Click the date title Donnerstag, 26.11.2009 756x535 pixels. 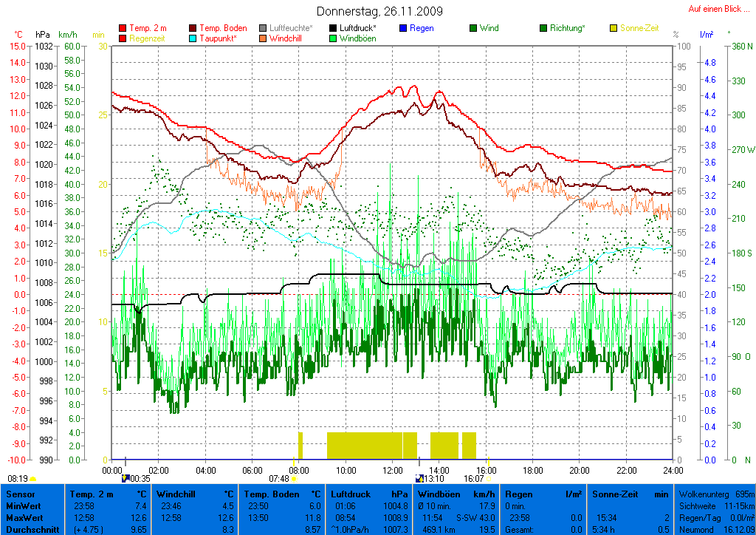point(379,11)
